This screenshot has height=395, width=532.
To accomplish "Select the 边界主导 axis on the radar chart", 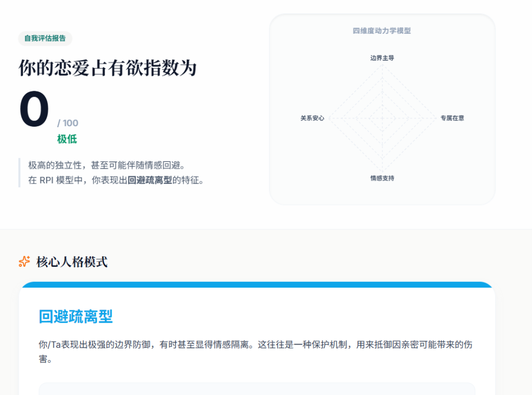I will (383, 58).
